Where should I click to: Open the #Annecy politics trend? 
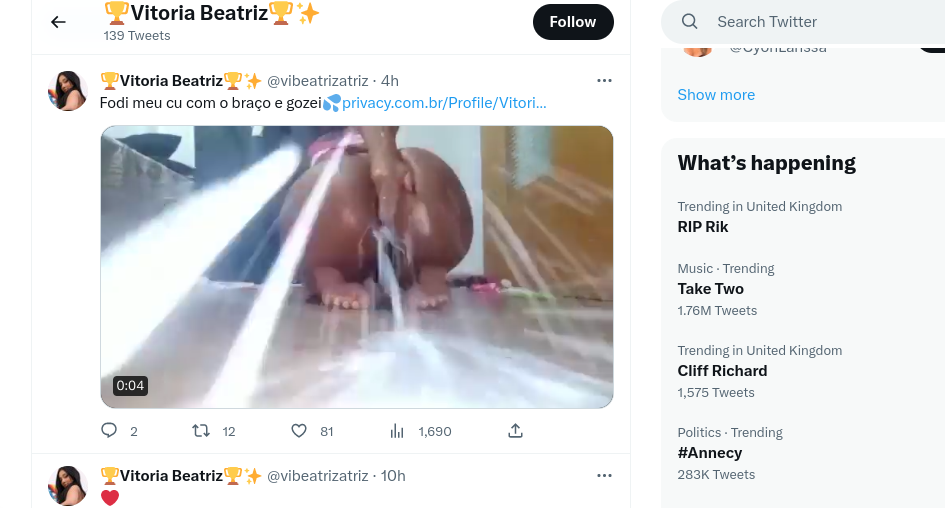(x=710, y=453)
